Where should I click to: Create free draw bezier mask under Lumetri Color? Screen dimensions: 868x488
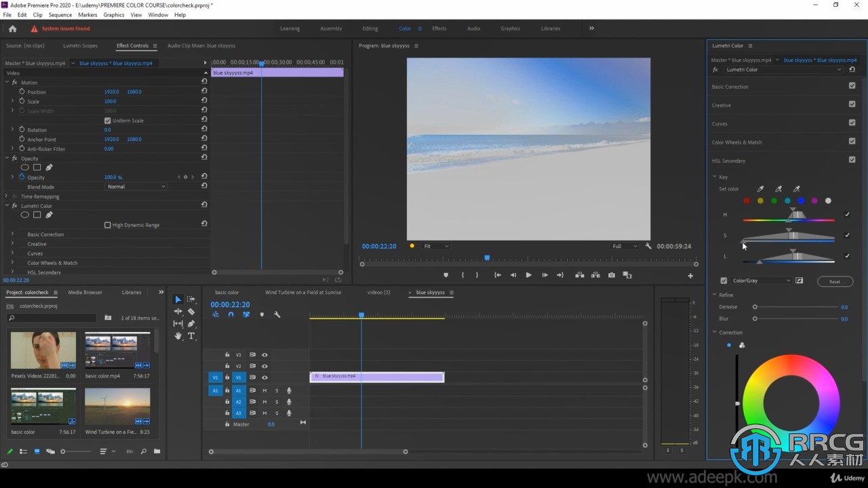point(49,215)
